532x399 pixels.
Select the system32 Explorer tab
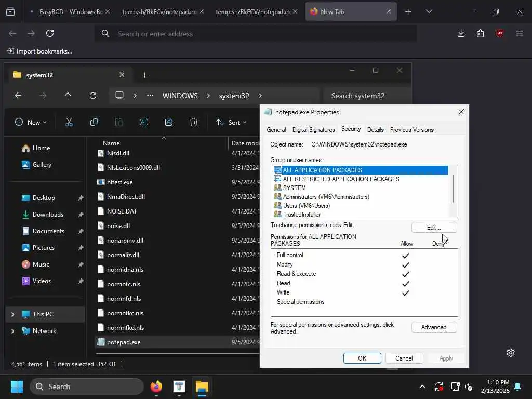pos(68,75)
